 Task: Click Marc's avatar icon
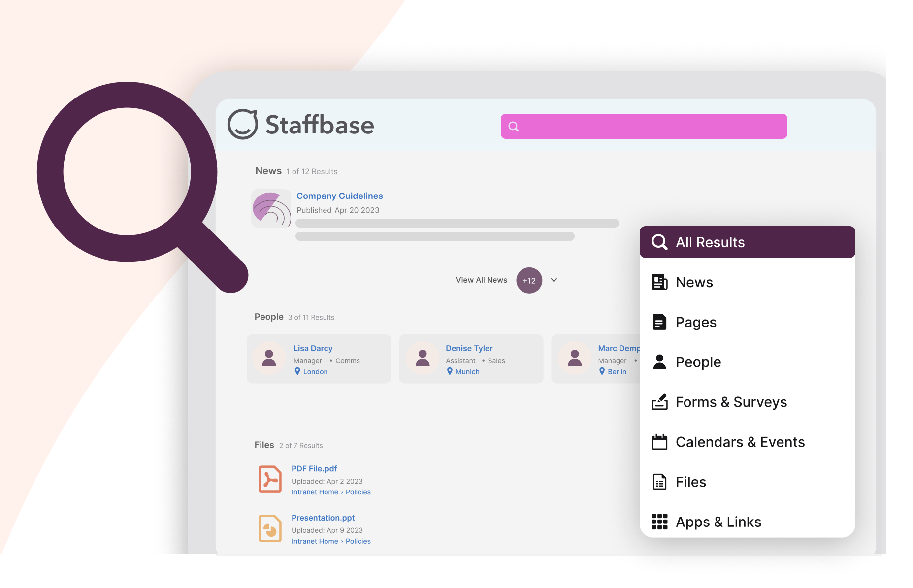(x=575, y=358)
